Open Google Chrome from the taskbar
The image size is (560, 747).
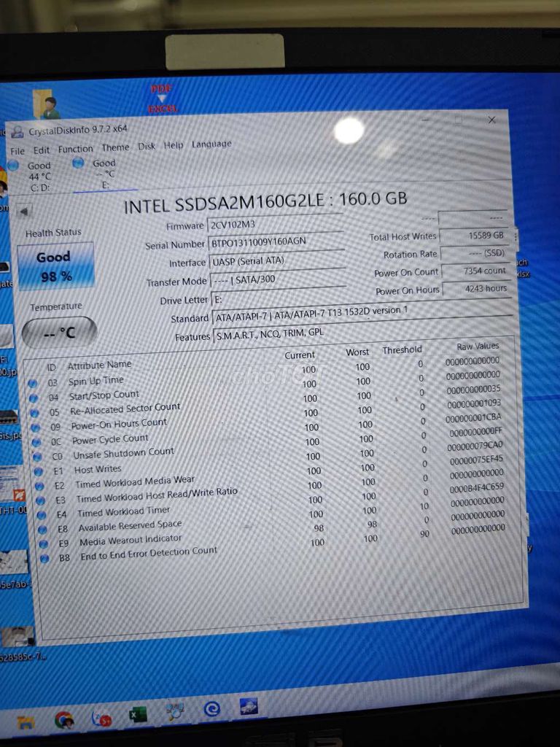pyautogui.click(x=64, y=720)
